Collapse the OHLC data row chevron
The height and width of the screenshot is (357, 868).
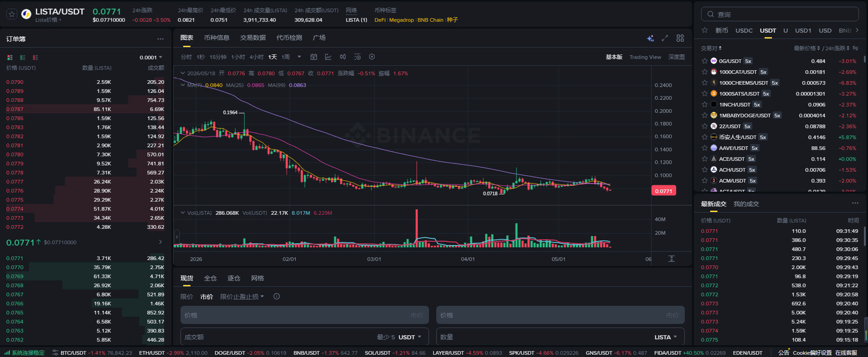click(x=183, y=73)
